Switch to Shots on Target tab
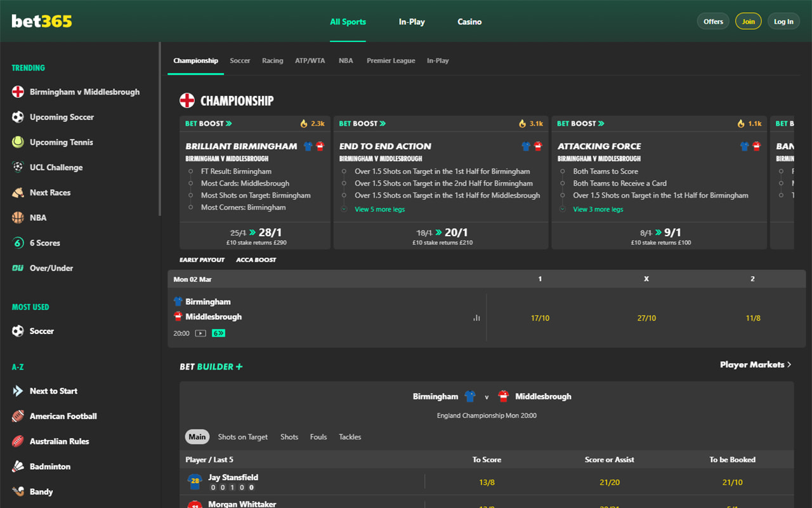Screen dimensions: 812x508 click(x=243, y=437)
